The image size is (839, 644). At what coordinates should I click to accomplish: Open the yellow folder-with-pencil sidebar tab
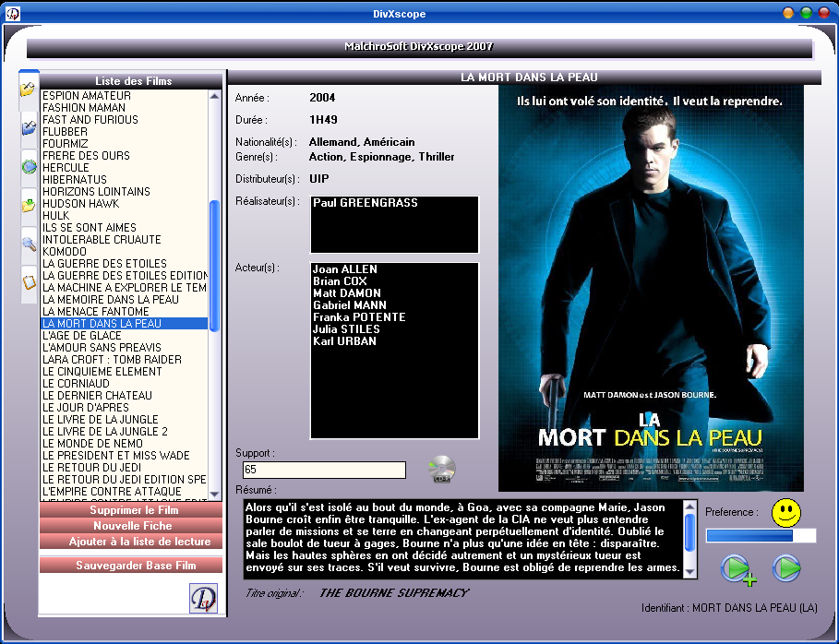click(x=29, y=89)
